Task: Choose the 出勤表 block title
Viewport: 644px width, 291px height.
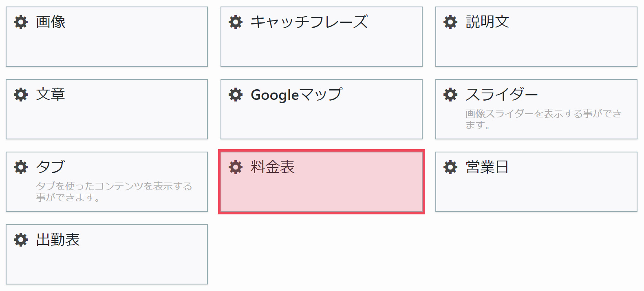Action: (x=58, y=240)
